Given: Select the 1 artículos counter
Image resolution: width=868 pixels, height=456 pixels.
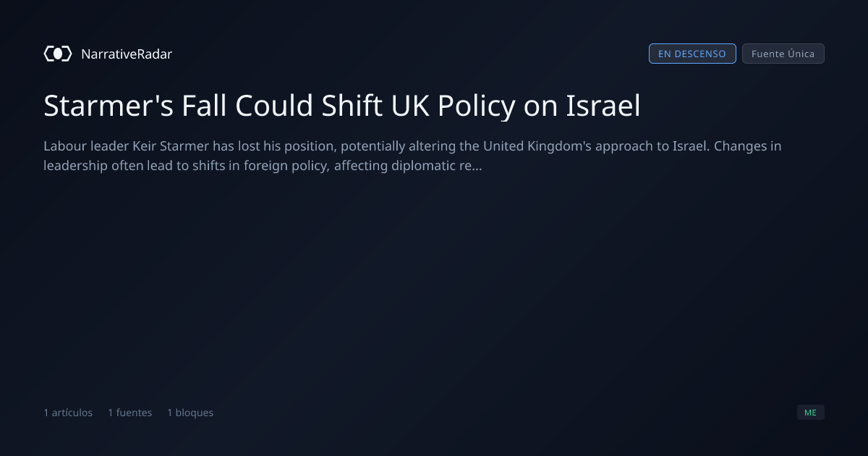Looking at the screenshot, I should [x=68, y=413].
